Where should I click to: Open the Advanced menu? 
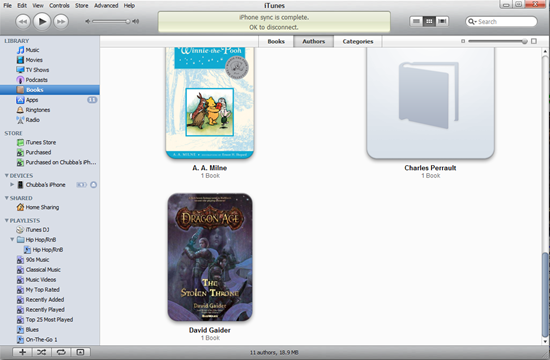click(106, 6)
